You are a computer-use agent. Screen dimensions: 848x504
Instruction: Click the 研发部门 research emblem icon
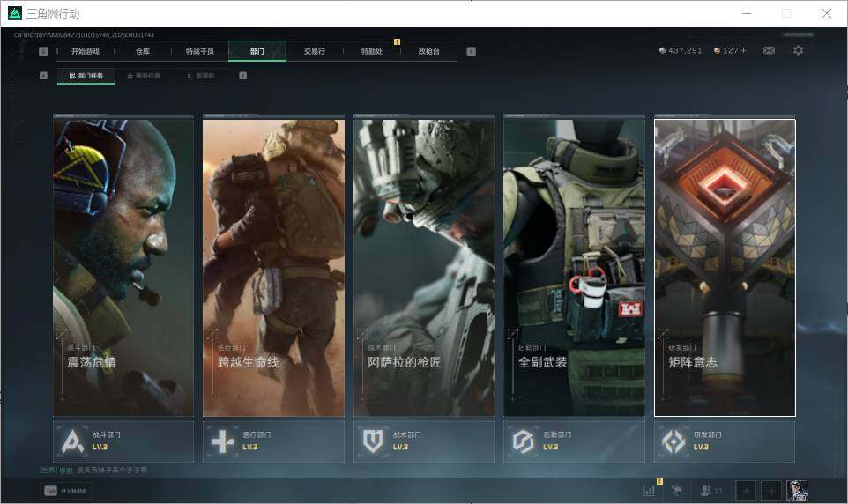(x=673, y=441)
